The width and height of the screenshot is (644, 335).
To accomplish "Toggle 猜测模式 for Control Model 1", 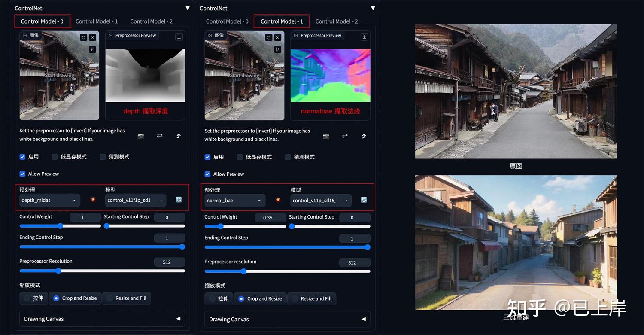I will [x=288, y=157].
